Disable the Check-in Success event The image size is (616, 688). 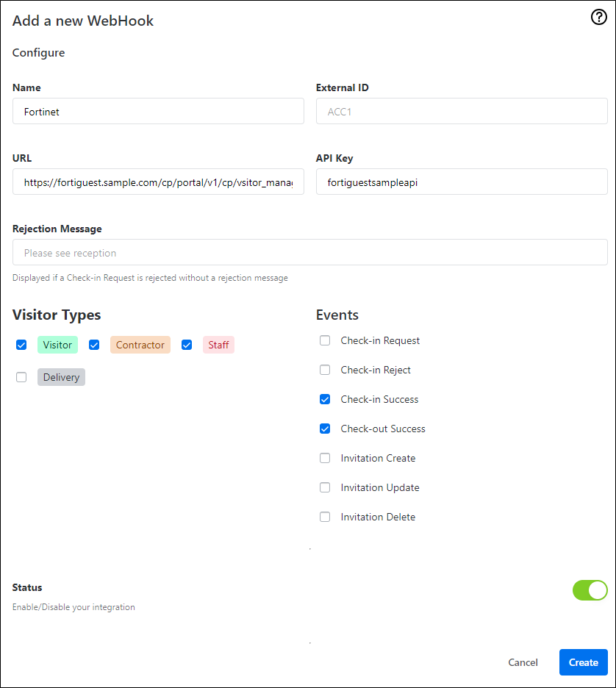tap(325, 399)
